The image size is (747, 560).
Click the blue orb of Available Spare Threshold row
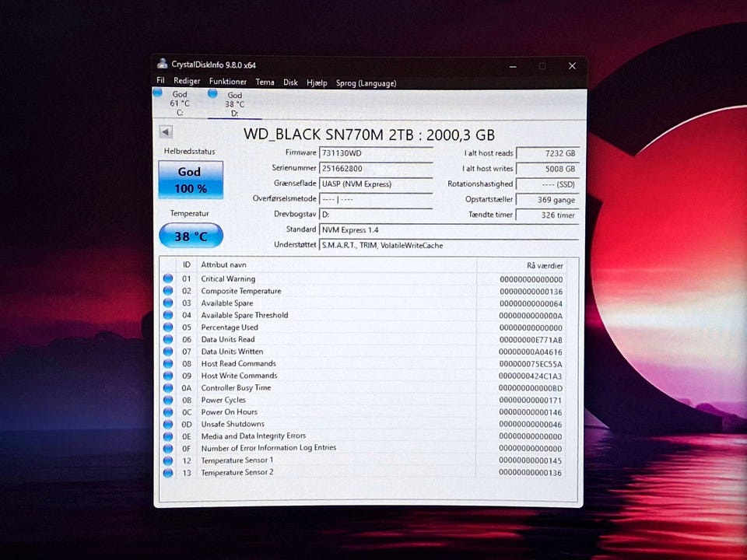168,315
